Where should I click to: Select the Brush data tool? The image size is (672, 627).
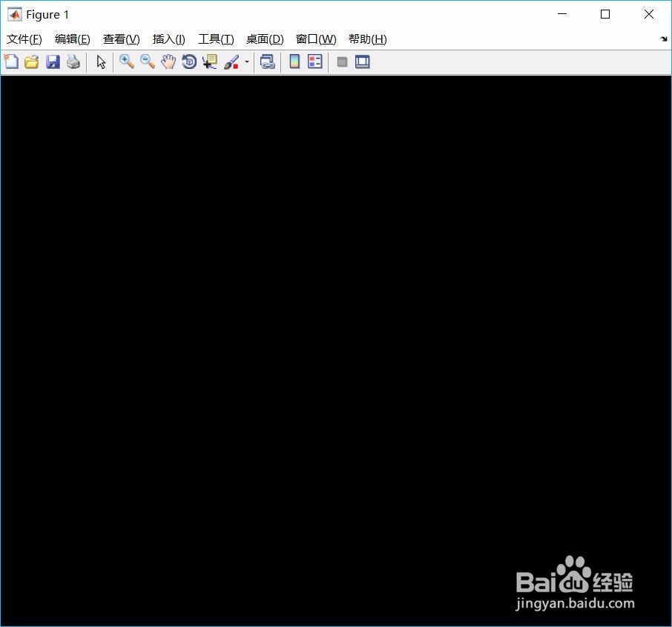(x=231, y=62)
